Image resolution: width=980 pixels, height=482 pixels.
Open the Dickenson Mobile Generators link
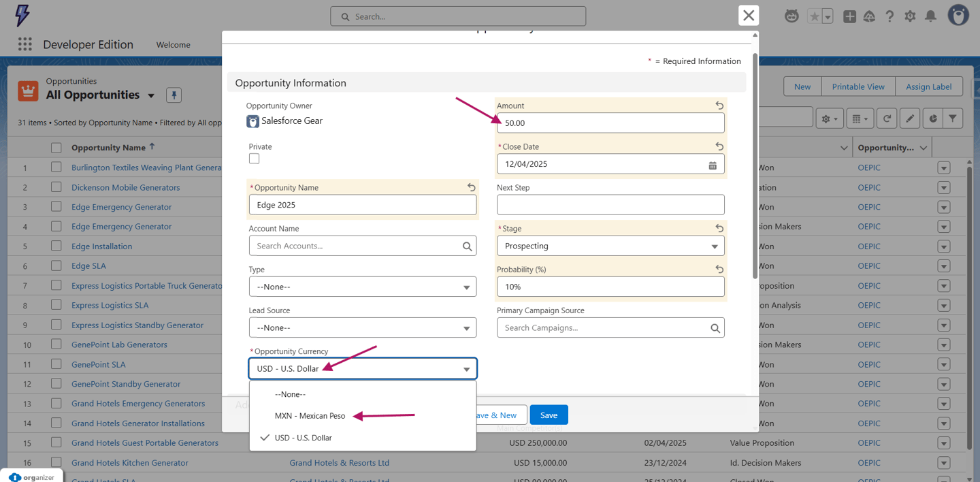(x=125, y=187)
